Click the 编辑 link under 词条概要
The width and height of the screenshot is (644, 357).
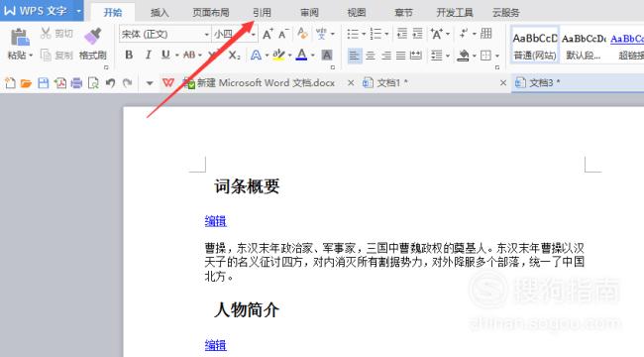[x=216, y=221]
